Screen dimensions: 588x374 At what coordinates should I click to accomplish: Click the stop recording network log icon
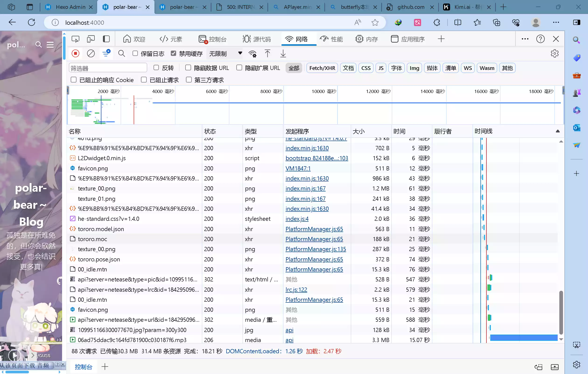coord(75,53)
